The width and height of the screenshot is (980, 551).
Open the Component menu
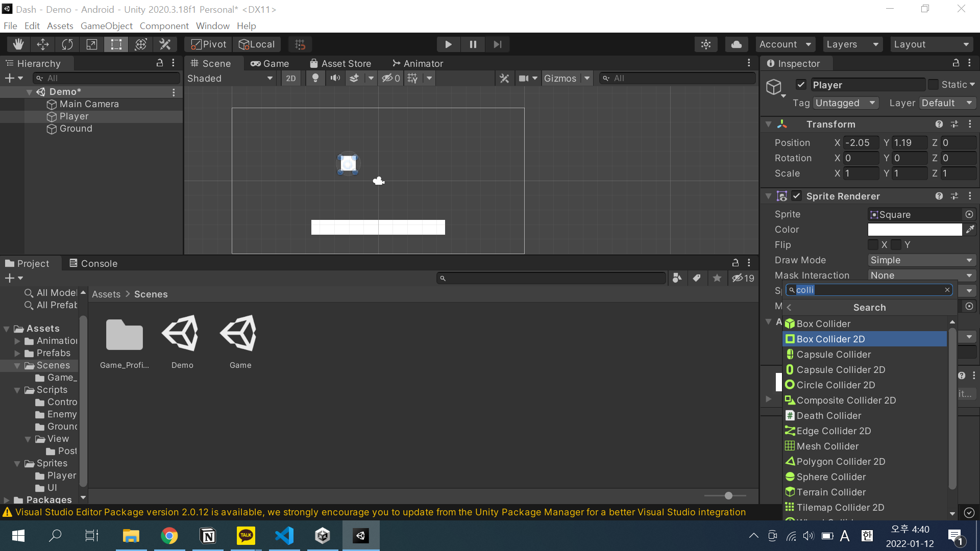(x=163, y=26)
